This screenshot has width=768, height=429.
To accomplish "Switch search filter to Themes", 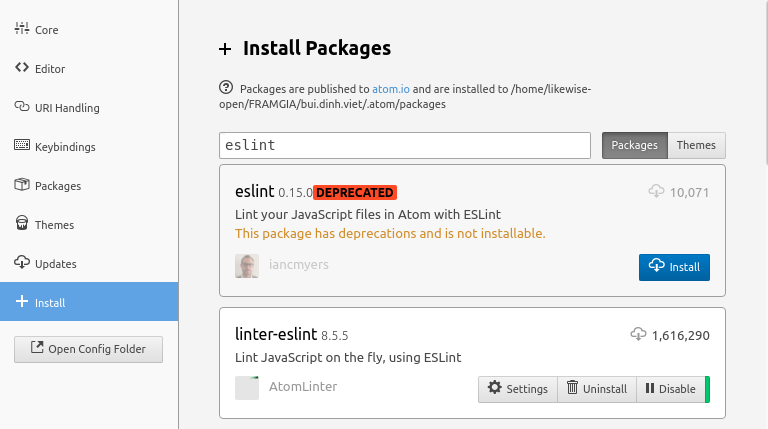I will click(x=696, y=145).
